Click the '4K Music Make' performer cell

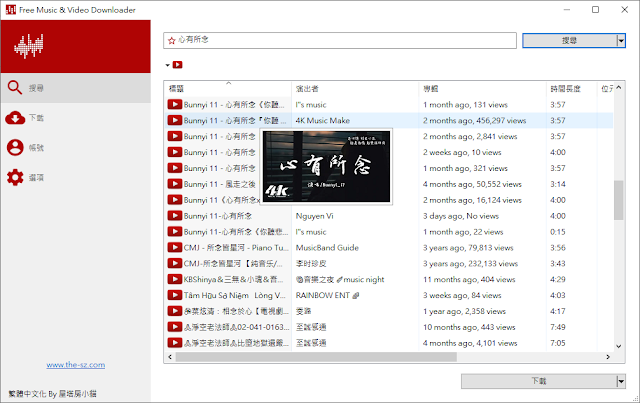click(322, 120)
